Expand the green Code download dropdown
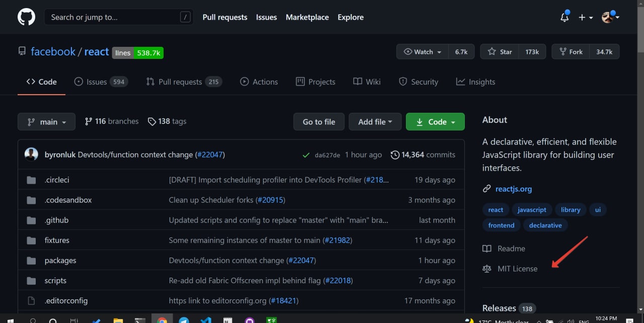This screenshot has width=644, height=323. click(435, 121)
